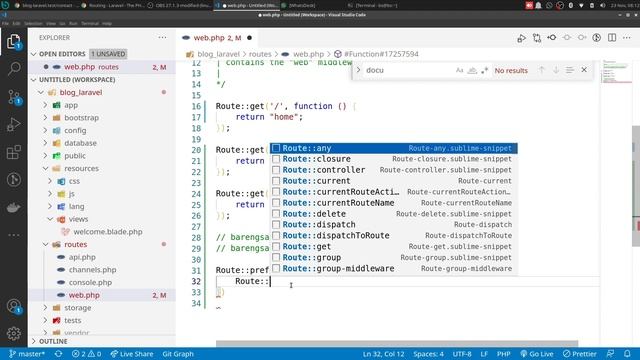
Task: Open the Search view in activity bar
Action: 13,69
